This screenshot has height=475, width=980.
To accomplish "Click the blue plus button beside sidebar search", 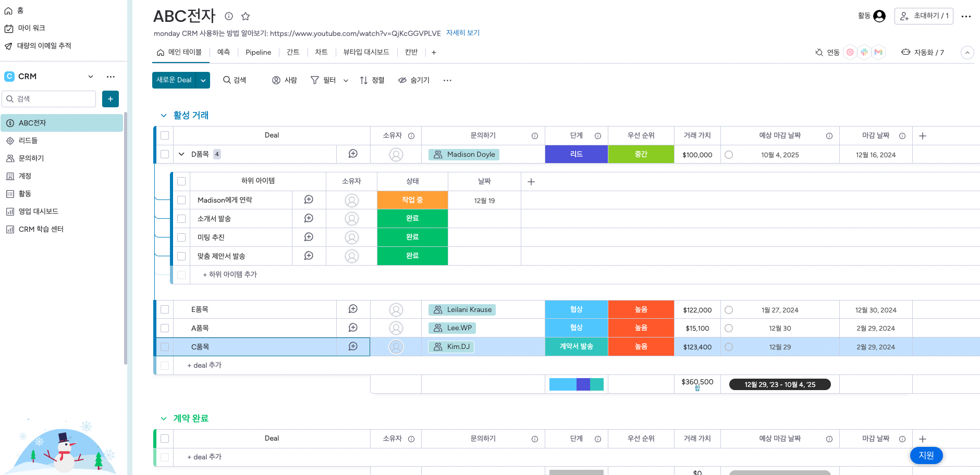I will (x=111, y=99).
